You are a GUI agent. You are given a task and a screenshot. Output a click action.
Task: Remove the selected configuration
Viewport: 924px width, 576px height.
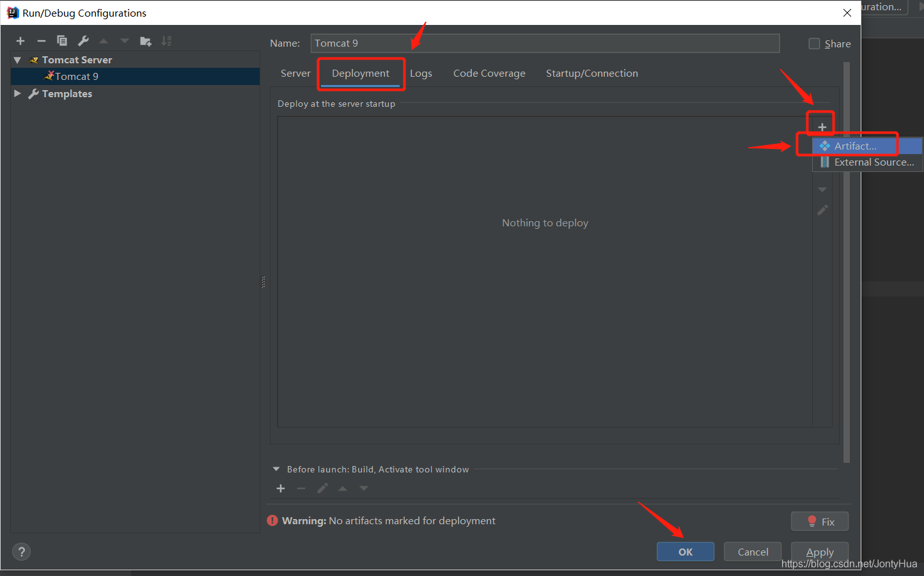41,40
